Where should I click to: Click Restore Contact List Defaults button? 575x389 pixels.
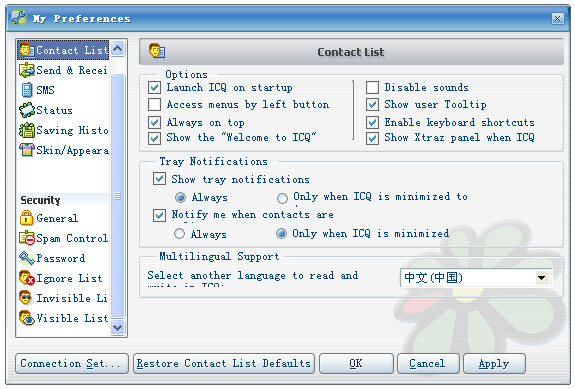pyautogui.click(x=224, y=363)
